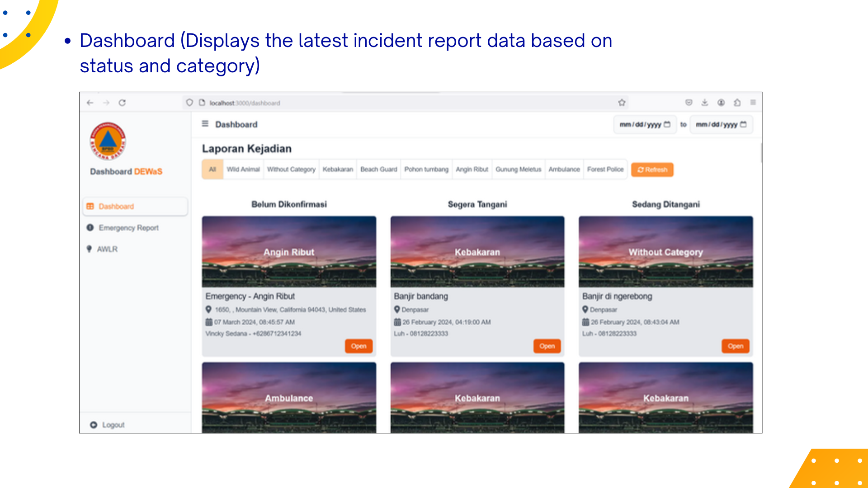The height and width of the screenshot is (488, 868).
Task: Click the browser reload icon
Action: 122,103
